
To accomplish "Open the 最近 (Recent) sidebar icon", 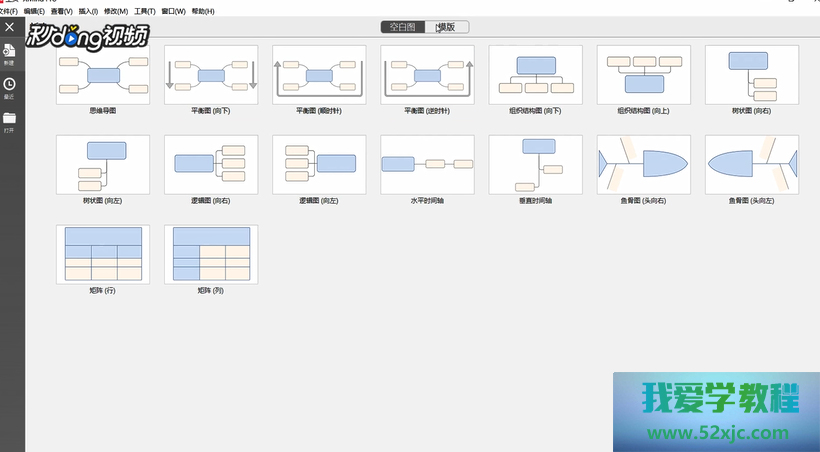I will click(x=9, y=86).
